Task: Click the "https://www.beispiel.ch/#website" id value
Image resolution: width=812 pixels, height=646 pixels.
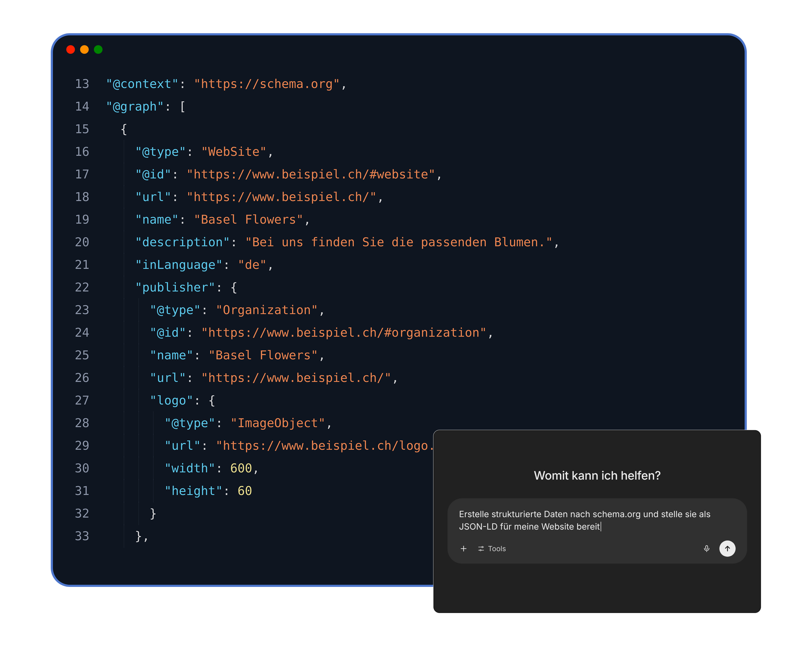Action: [x=311, y=174]
